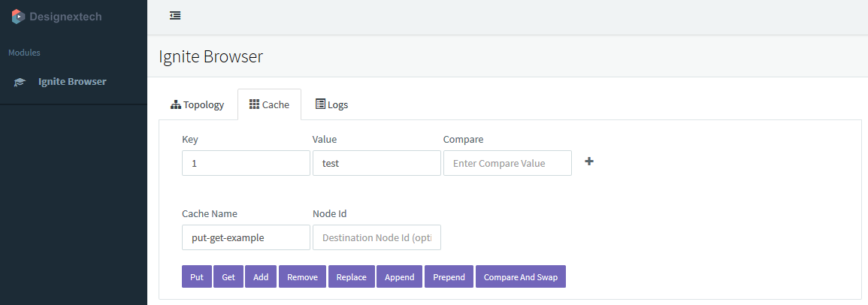Viewport: 868px width, 305px height.
Task: Click the Destination Node Id field
Action: tap(377, 237)
